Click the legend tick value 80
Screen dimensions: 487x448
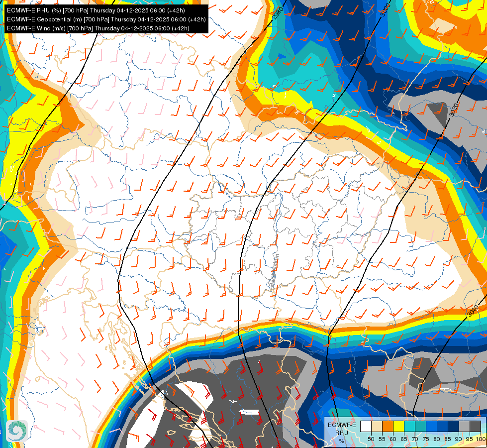437,439
